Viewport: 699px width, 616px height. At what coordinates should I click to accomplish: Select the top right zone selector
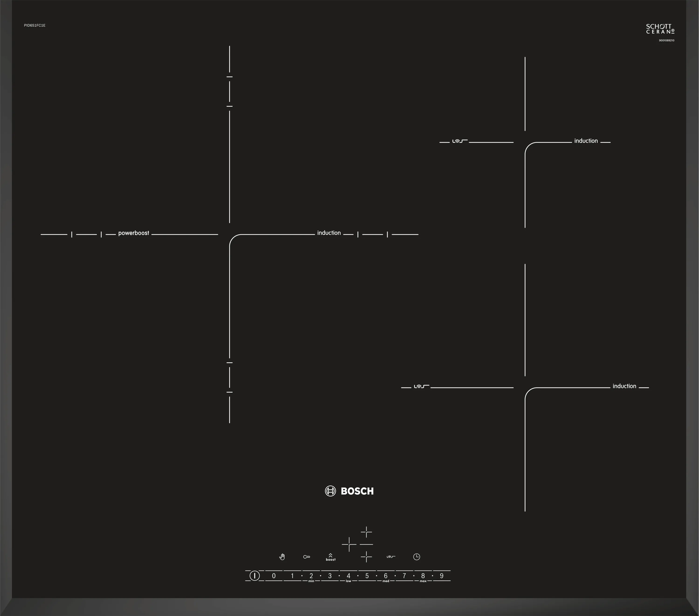[366, 532]
